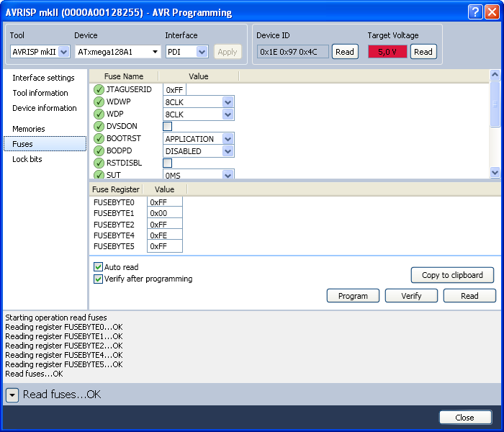Click the green check icon beside DVSDON
The width and height of the screenshot is (504, 432).
pyautogui.click(x=99, y=126)
